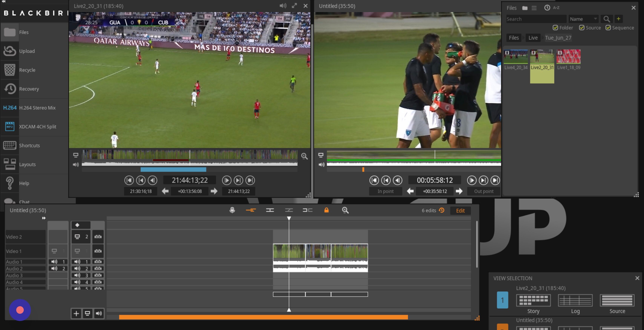Click the blue scroll slider under Live2_20_31
The width and height of the screenshot is (644, 330).
[173, 170]
